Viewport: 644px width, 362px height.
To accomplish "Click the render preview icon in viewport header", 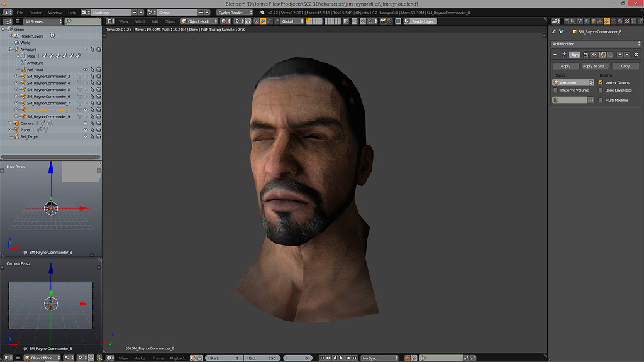I will (x=383, y=21).
